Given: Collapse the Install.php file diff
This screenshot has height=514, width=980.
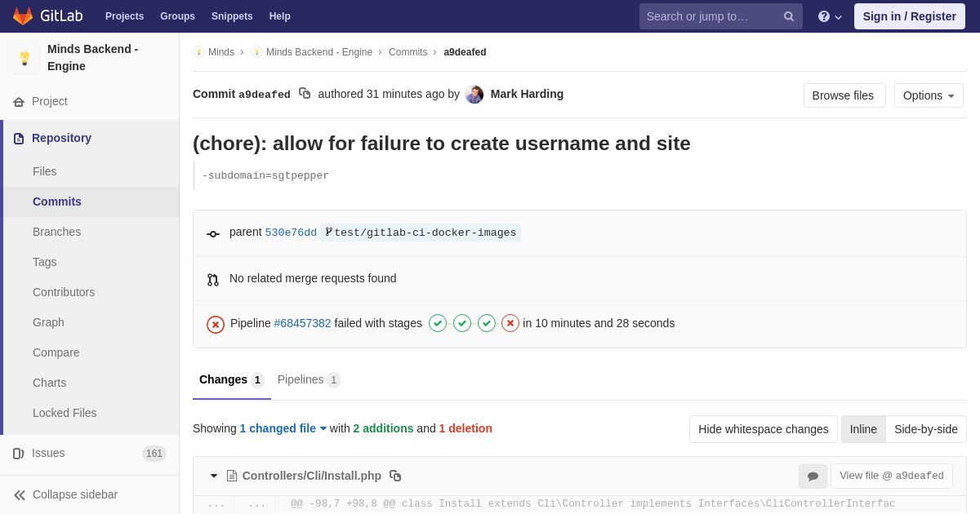Looking at the screenshot, I should 214,476.
